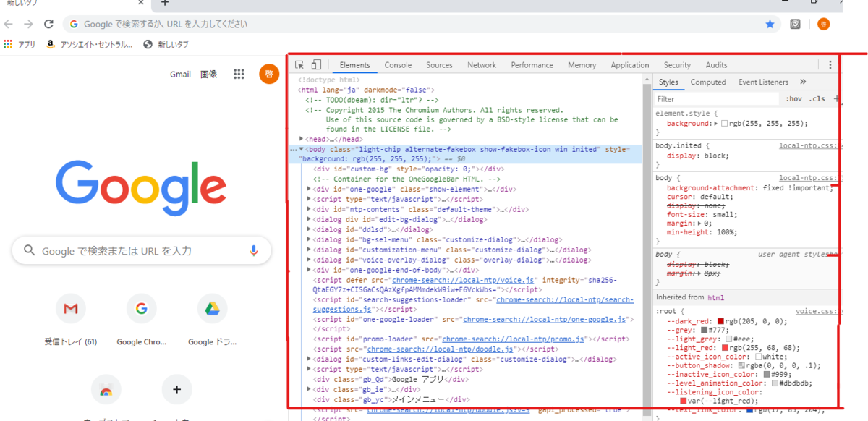Open the Application tab
868x421 pixels.
(629, 65)
